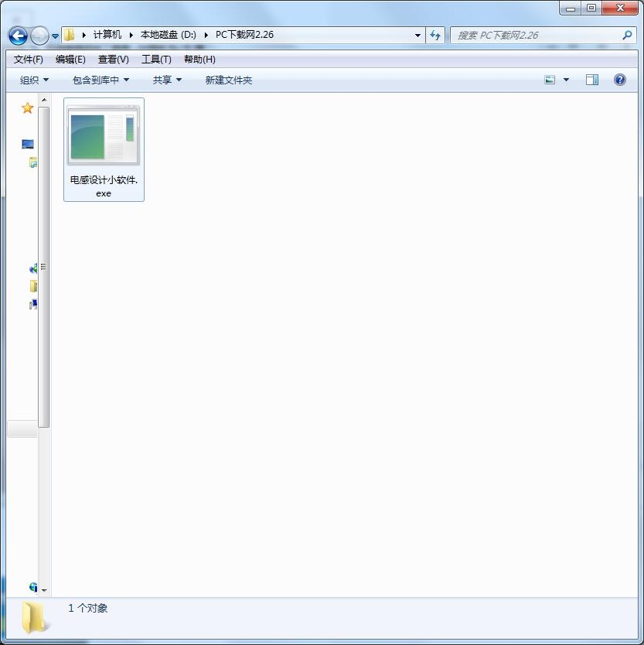Close the explorer window

click(620, 9)
